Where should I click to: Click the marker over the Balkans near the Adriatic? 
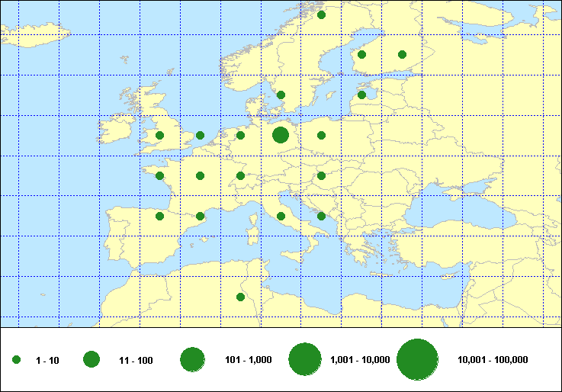[x=321, y=216]
